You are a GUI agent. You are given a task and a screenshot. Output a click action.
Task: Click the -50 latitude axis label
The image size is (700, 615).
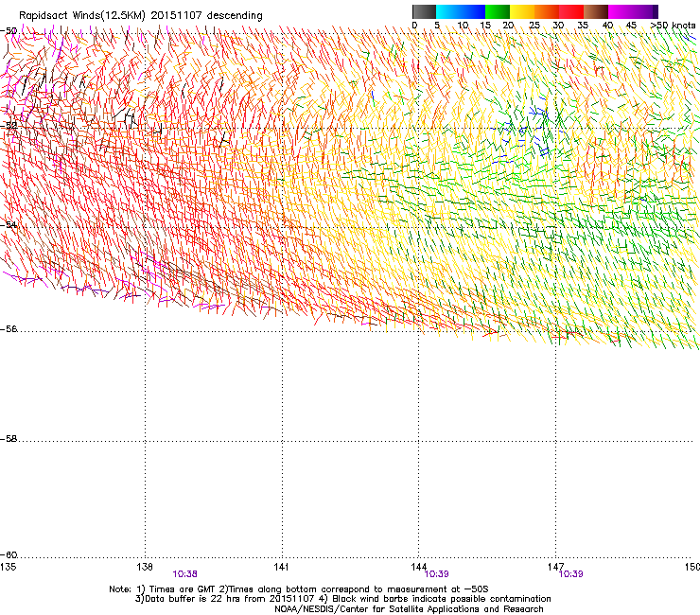point(9,31)
